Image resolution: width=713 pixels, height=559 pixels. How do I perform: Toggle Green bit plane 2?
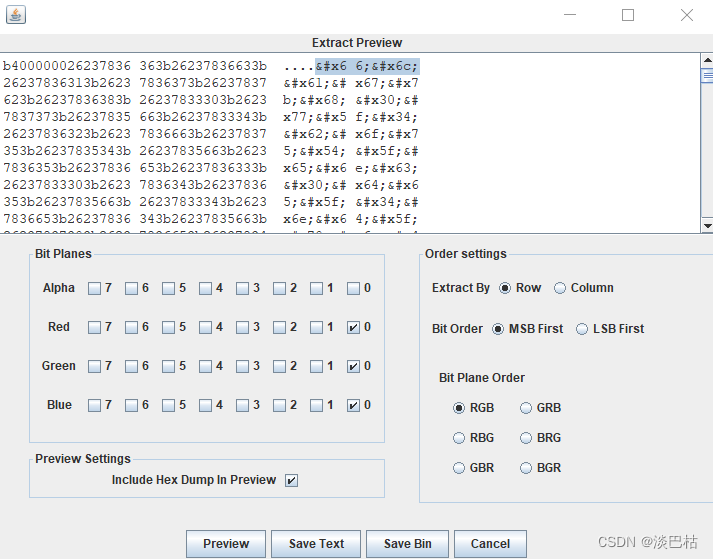pyautogui.click(x=279, y=367)
